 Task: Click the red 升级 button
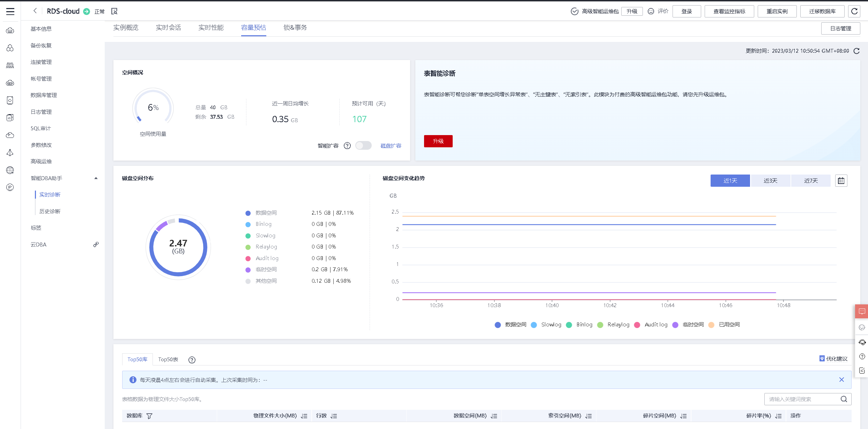pyautogui.click(x=438, y=141)
